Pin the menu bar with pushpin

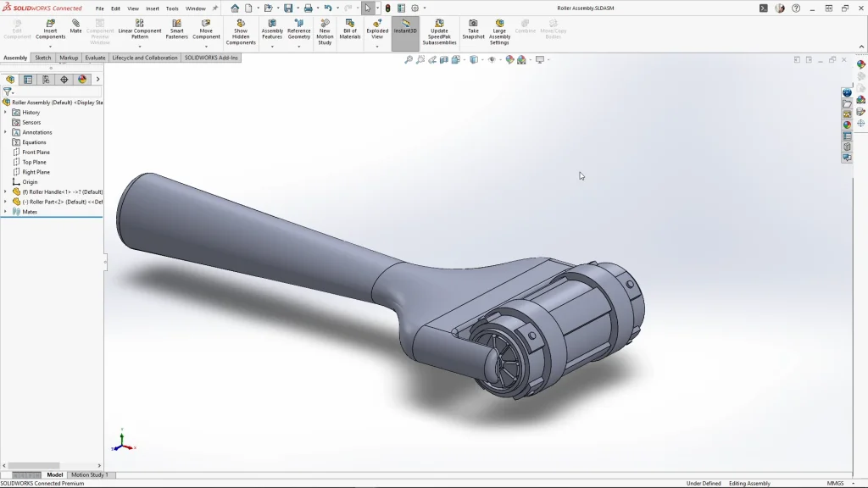click(x=214, y=8)
